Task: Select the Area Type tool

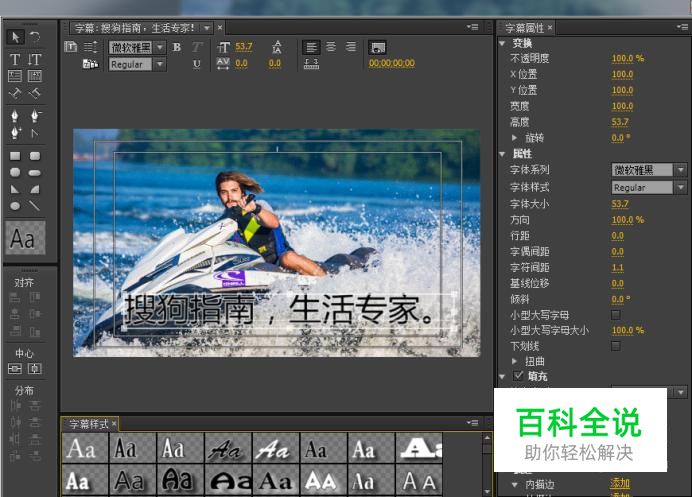Action: (15, 76)
